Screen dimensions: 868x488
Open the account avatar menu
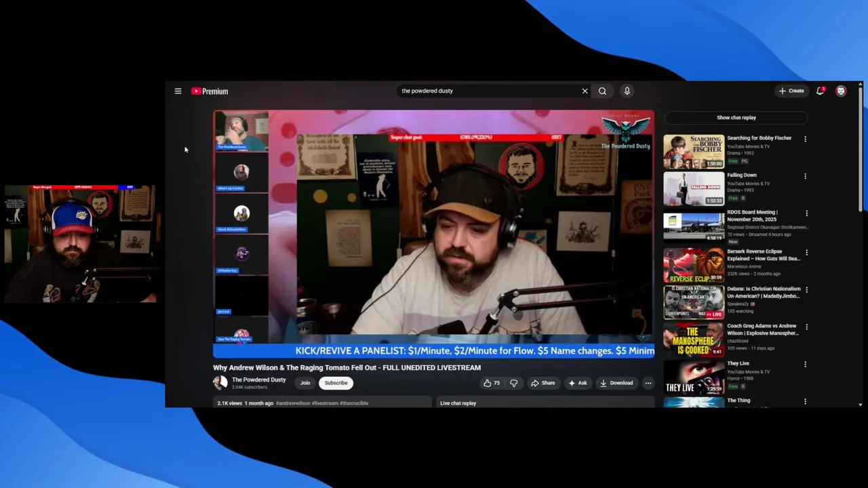pos(841,91)
